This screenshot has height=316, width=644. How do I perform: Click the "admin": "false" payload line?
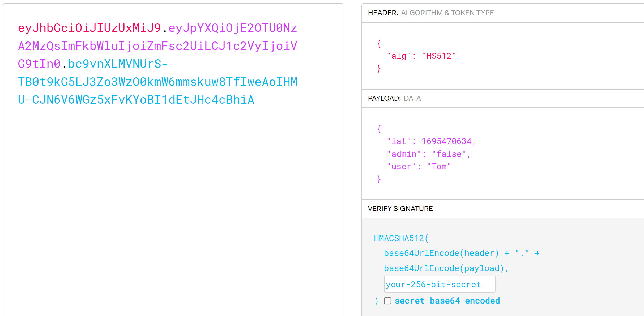[429, 154]
